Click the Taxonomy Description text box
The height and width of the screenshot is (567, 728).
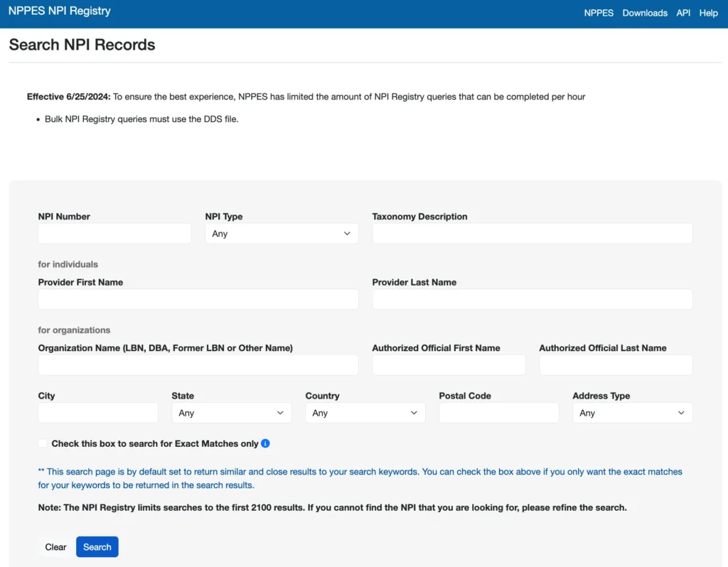(x=532, y=234)
